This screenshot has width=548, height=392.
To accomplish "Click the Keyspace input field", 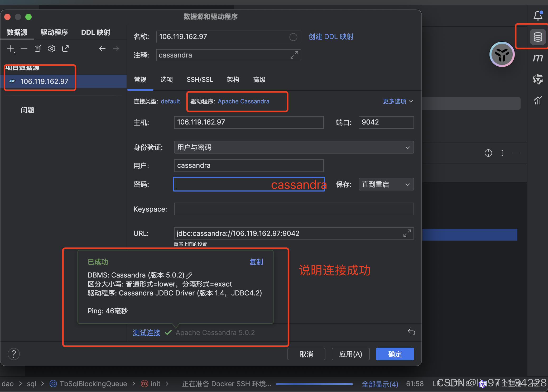I will click(294, 209).
